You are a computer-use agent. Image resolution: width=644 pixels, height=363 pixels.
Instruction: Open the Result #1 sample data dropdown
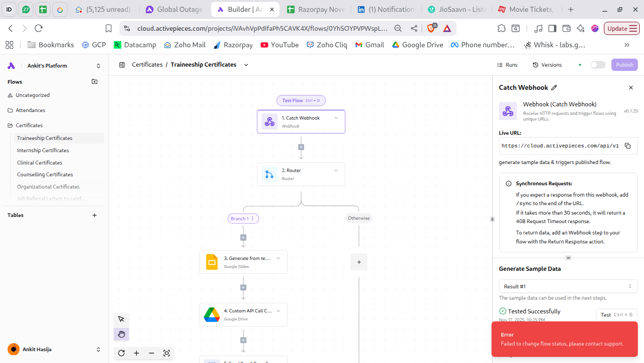coord(568,286)
